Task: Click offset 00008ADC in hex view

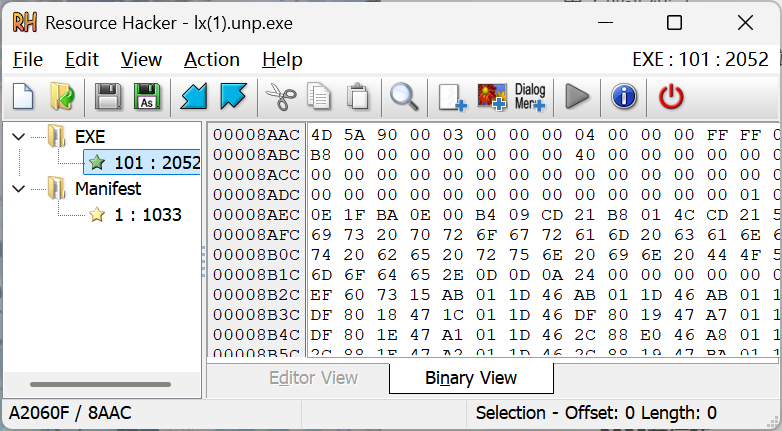Action: click(x=256, y=195)
